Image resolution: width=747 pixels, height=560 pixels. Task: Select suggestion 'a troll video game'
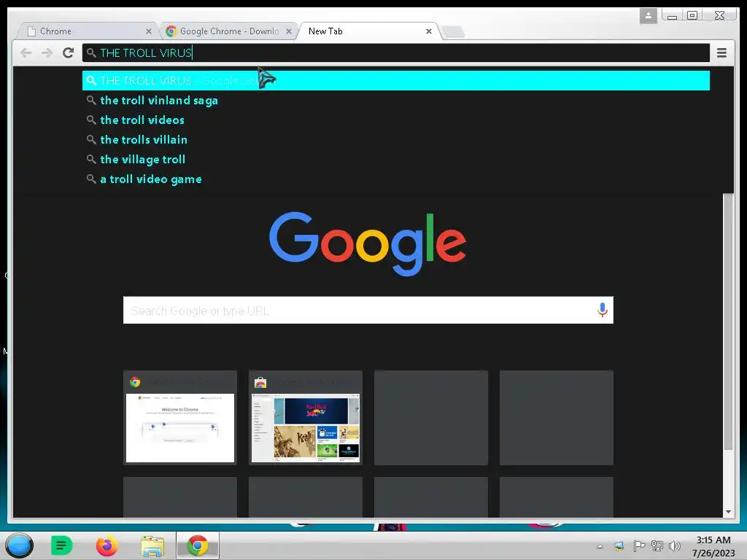[396, 179]
